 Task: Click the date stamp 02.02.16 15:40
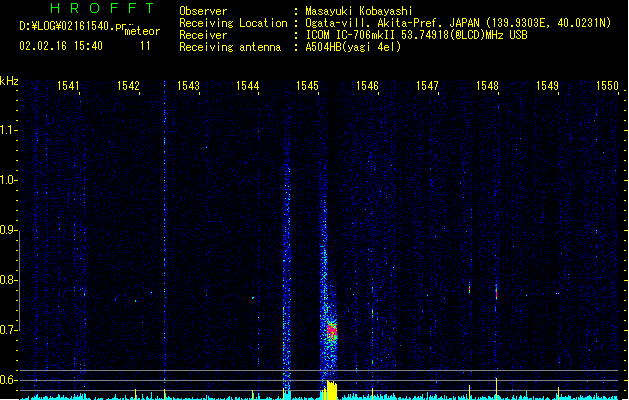(61, 46)
